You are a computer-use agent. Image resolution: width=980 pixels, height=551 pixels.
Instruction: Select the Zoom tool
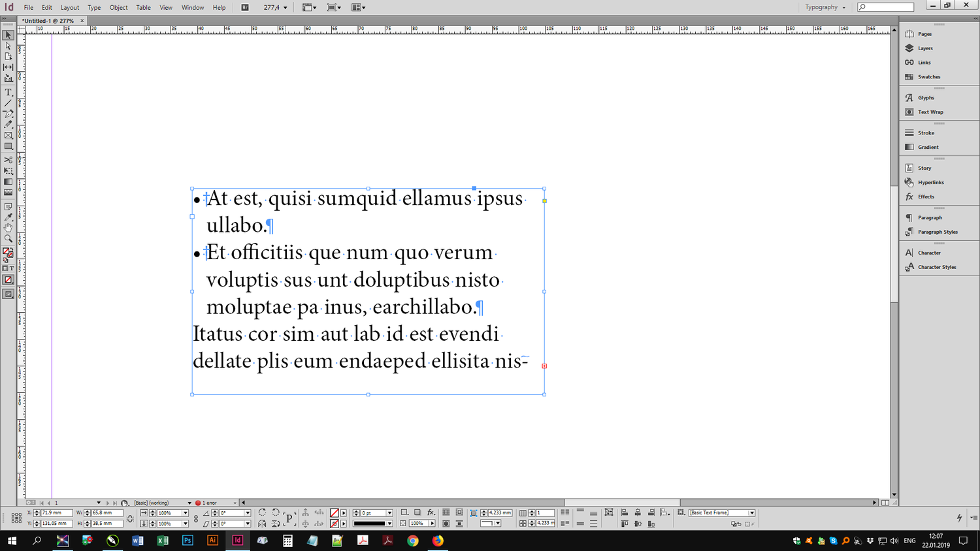pos(8,239)
